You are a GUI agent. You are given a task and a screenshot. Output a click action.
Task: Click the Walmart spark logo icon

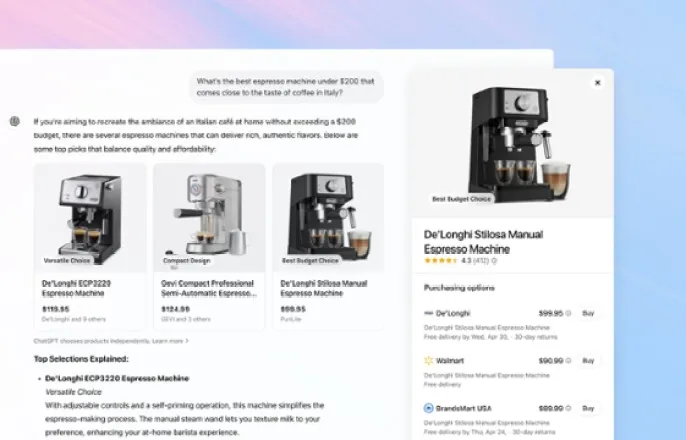[428, 360]
